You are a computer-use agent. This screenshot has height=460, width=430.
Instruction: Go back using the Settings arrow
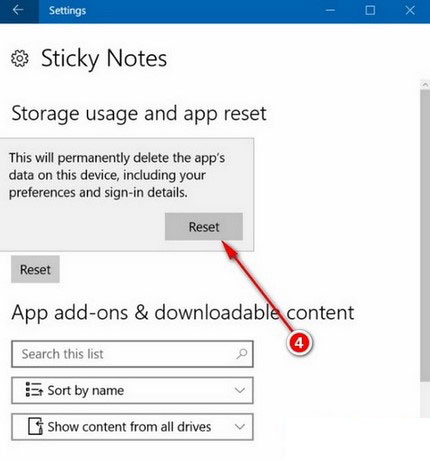click(x=18, y=10)
